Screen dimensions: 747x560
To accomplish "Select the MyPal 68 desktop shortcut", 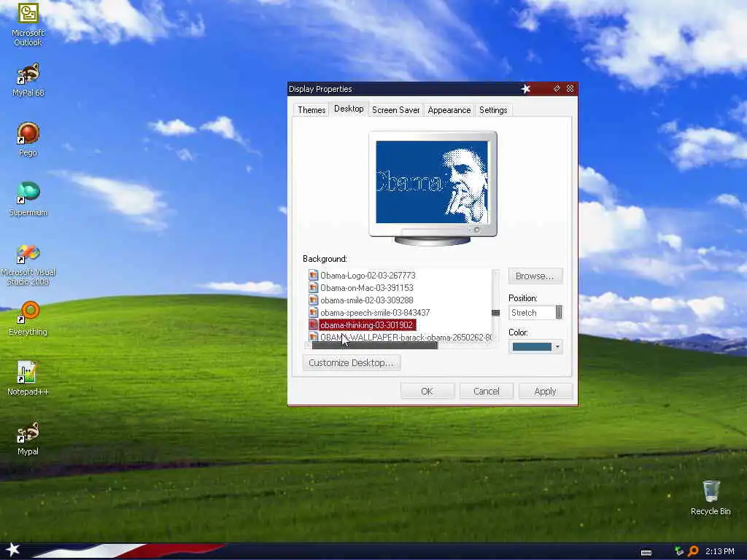I will 28,80.
